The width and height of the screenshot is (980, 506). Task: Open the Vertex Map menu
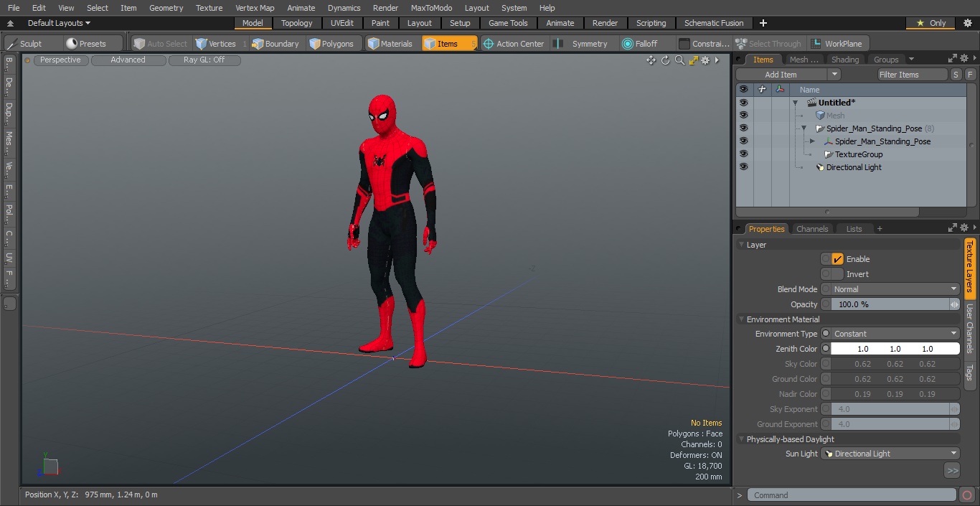[255, 8]
